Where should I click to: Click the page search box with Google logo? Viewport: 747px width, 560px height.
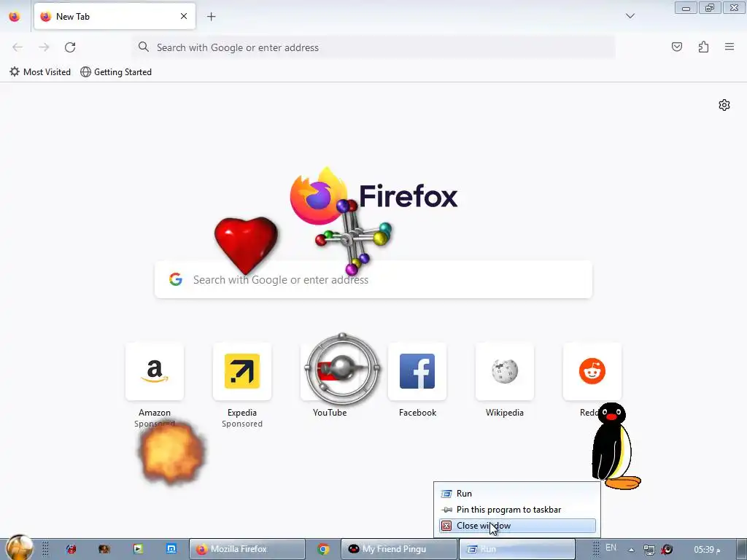[x=373, y=279]
